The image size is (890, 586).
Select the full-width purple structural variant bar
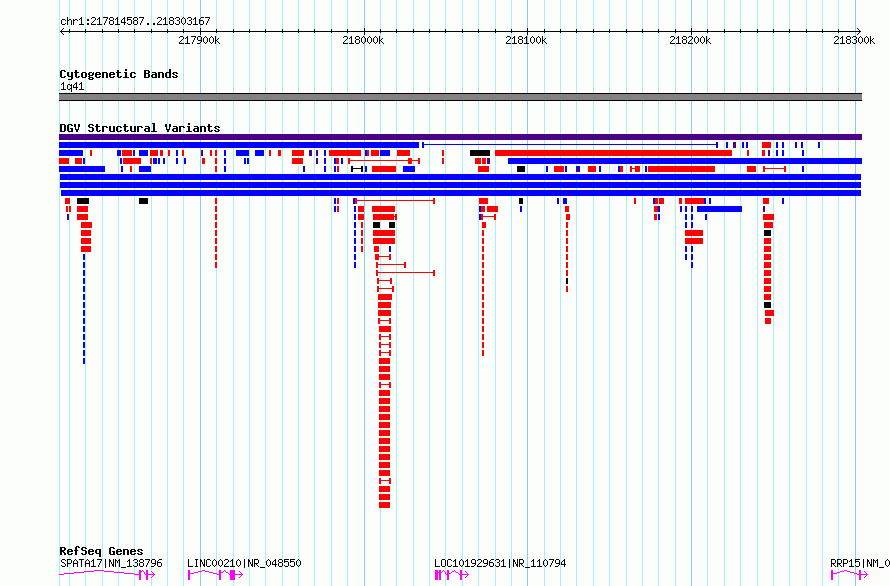[460, 137]
